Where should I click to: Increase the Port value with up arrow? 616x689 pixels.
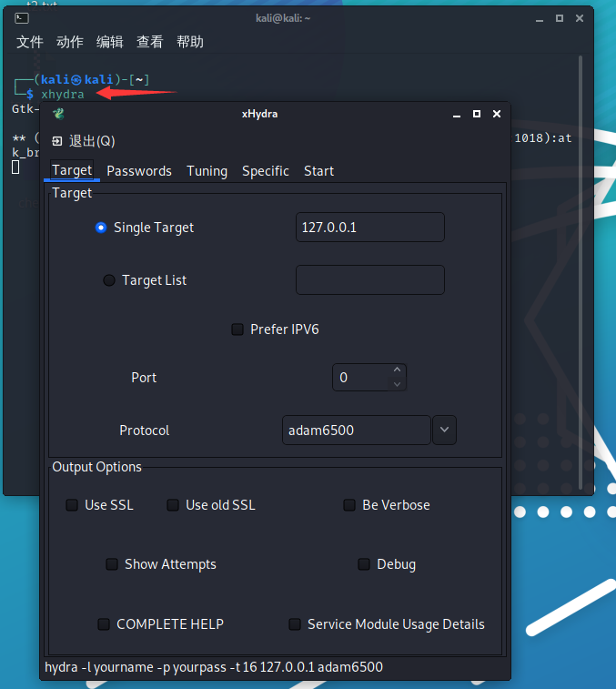click(397, 370)
